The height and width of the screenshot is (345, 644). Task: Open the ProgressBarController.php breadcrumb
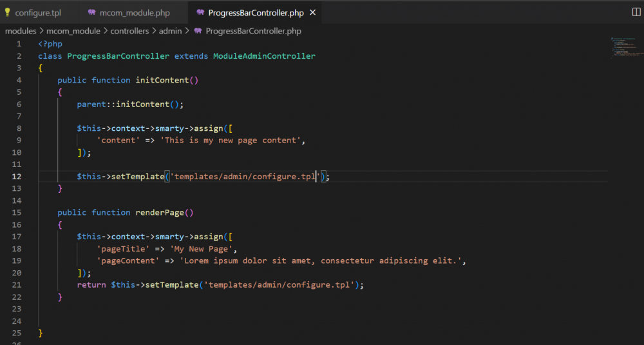tap(253, 31)
